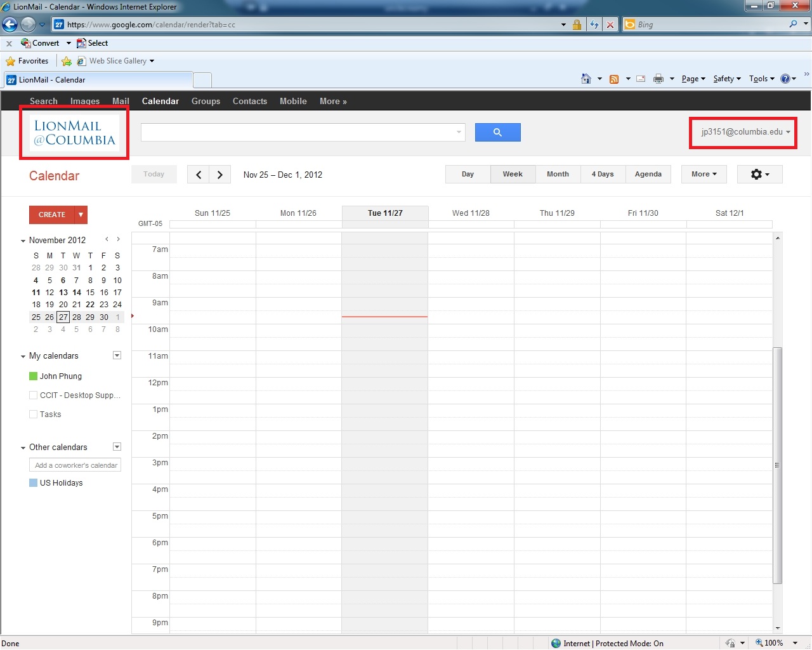Show next month in mini calendar

[118, 239]
